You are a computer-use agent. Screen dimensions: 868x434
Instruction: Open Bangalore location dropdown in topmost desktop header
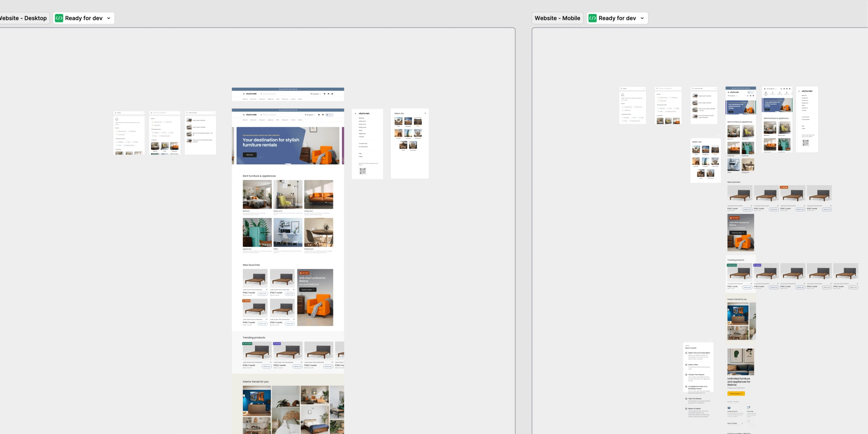[316, 94]
